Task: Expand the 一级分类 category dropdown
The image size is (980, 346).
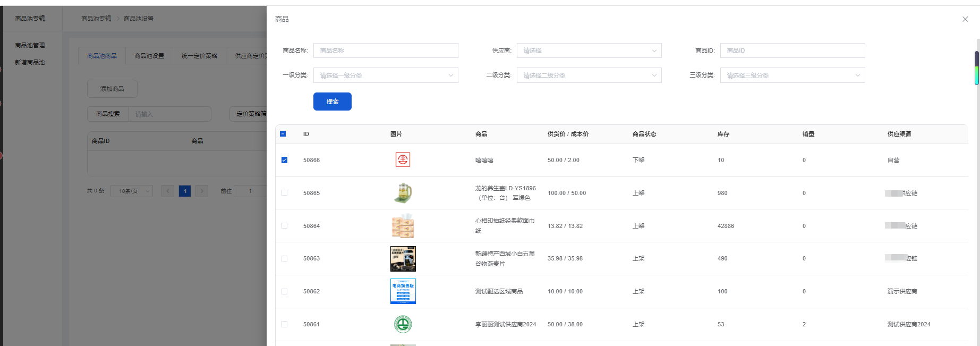Action: pyautogui.click(x=386, y=75)
